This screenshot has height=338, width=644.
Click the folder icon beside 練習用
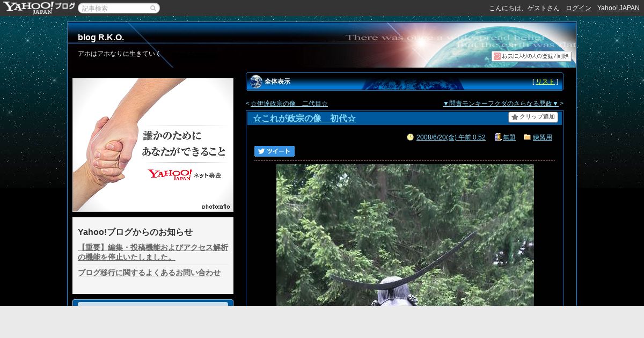[x=527, y=137]
